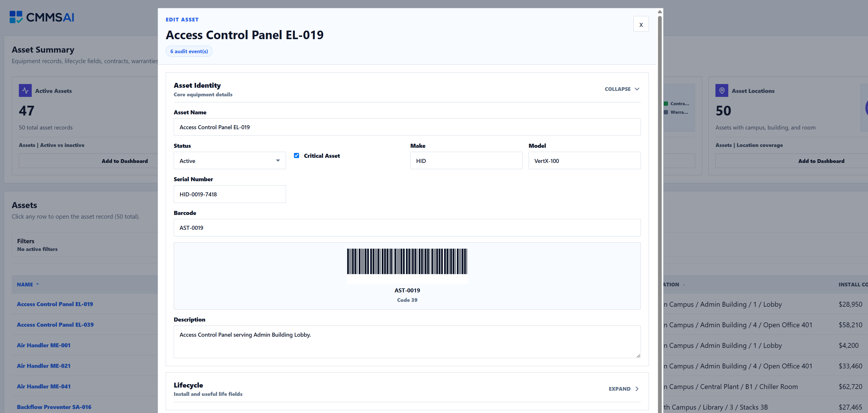Open the 6 audit event(s) badge

(189, 51)
